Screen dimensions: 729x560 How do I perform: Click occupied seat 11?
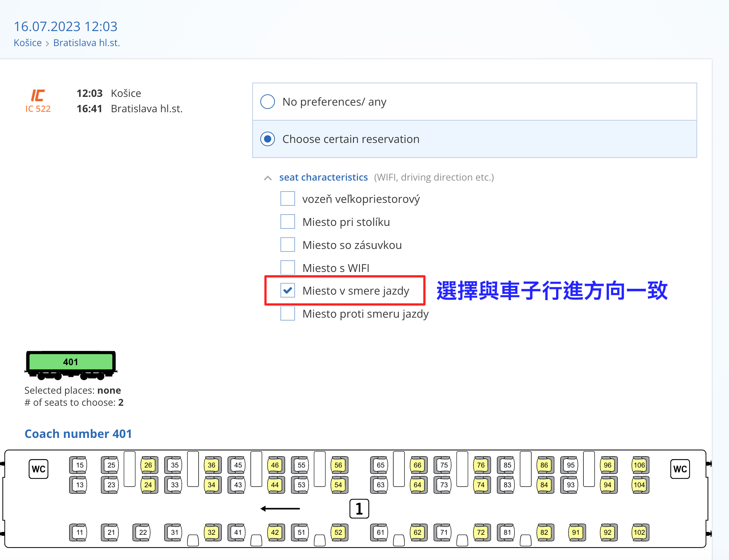tap(78, 532)
